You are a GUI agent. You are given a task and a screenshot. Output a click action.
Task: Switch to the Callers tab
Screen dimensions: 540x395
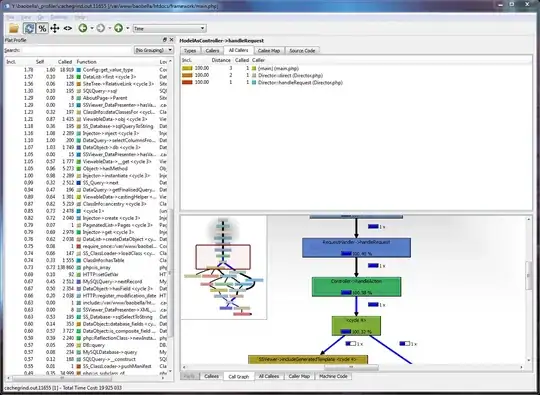click(x=212, y=51)
